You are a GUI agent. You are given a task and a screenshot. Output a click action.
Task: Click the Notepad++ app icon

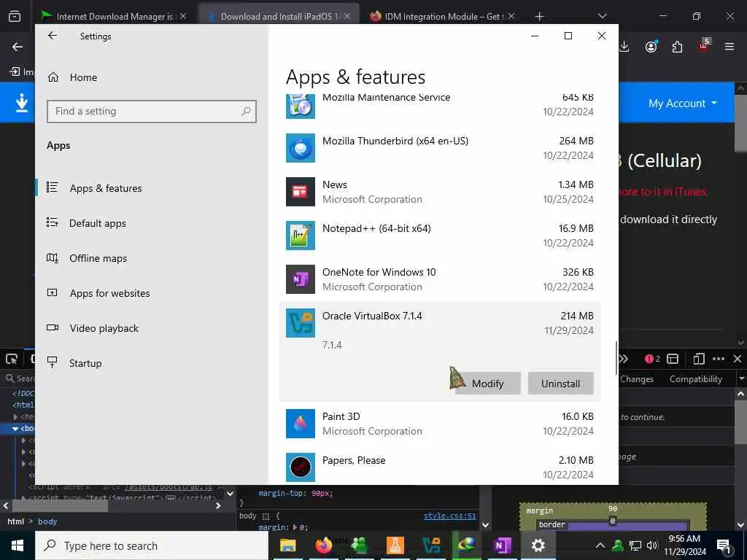point(300,236)
